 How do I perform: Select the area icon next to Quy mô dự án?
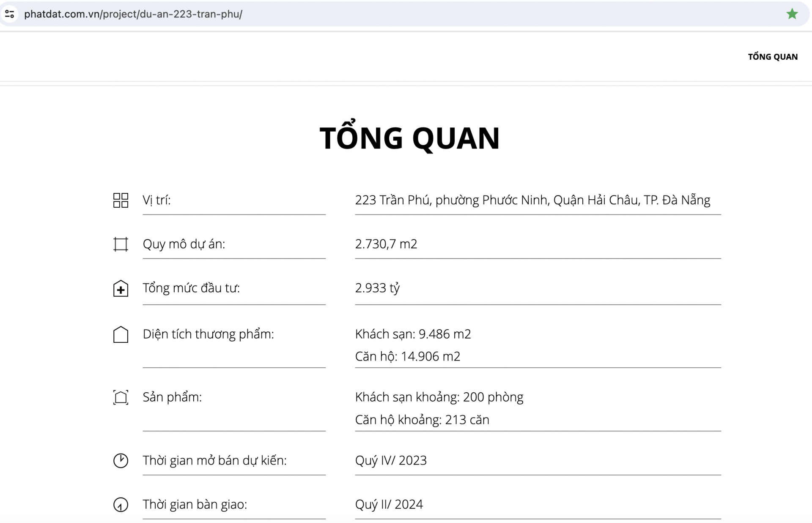(121, 244)
